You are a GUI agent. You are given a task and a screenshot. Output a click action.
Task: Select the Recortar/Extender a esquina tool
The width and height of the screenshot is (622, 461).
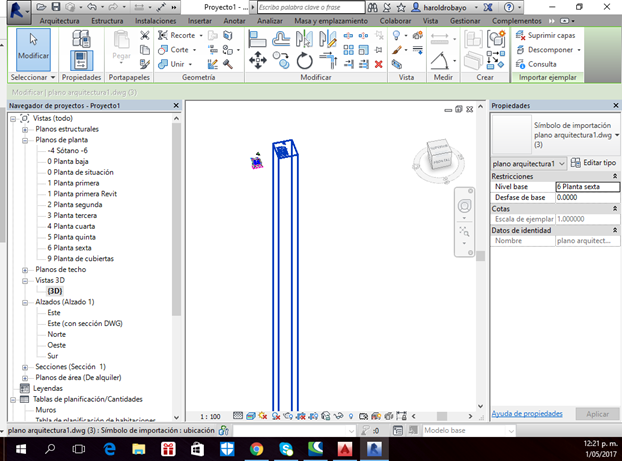328,61
